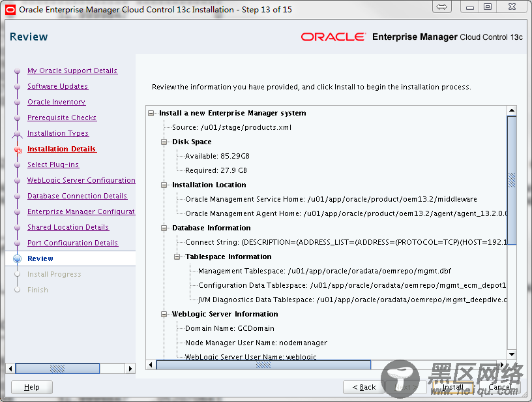Collapse the Database Information tree node
Viewport: 532px width, 402px height.
(164, 228)
